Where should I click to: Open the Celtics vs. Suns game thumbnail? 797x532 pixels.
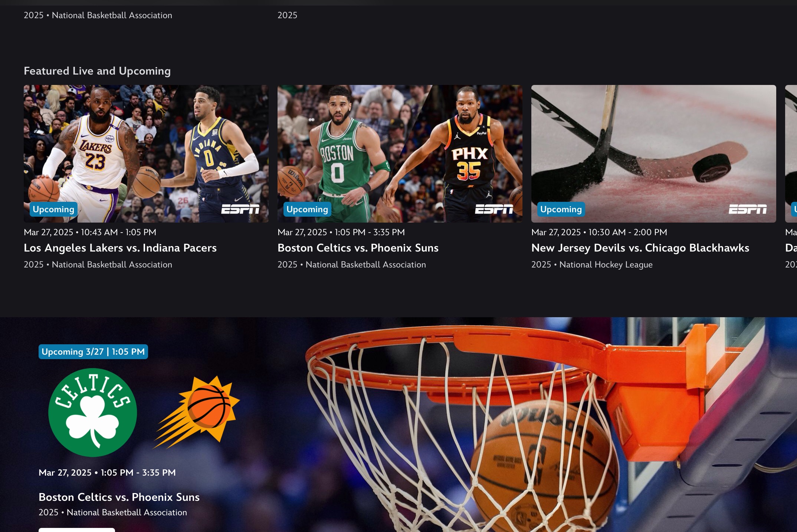[400, 154]
